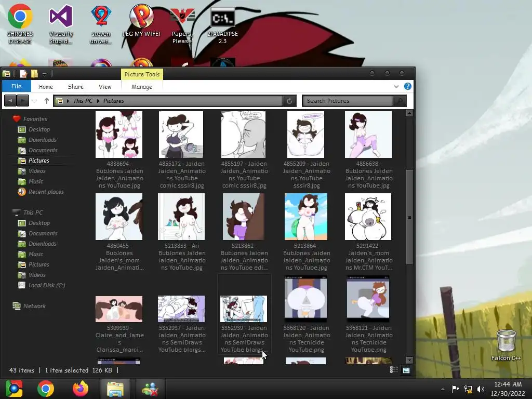Open the recent locations dropdown arrow
The height and width of the screenshot is (399, 532).
pos(34,101)
